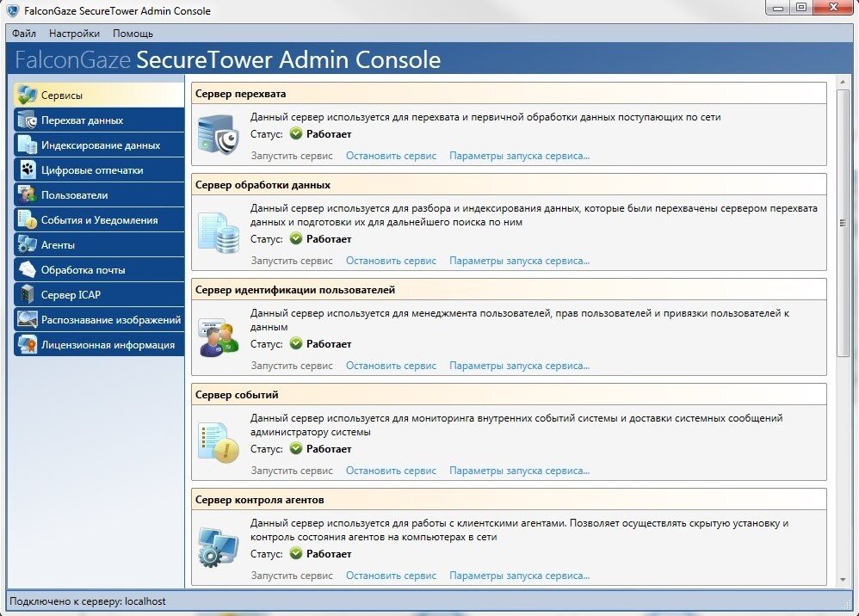View the Лицензионная информация section
This screenshot has height=616, width=859.
point(99,344)
